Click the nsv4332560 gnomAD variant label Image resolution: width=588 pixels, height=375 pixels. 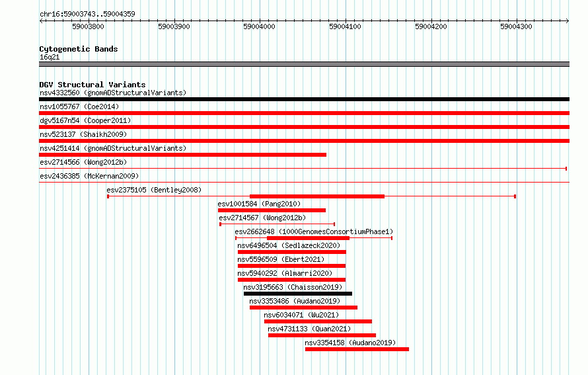point(113,93)
